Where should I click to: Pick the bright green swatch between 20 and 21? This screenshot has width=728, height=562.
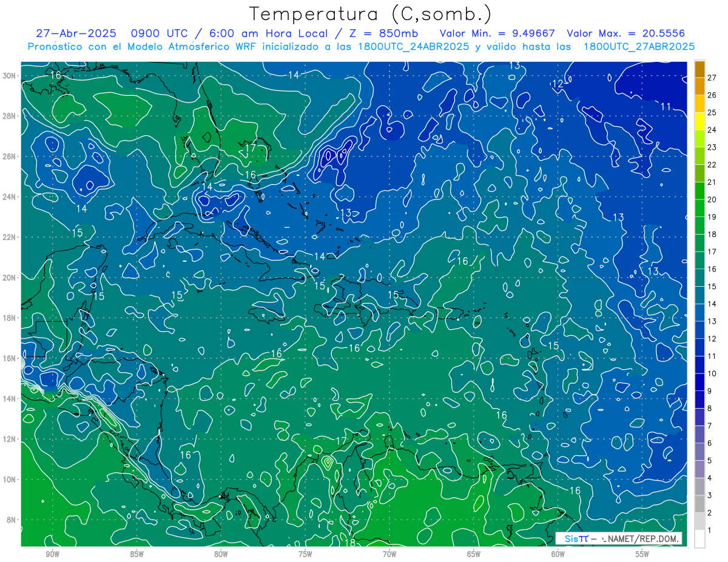click(x=699, y=191)
